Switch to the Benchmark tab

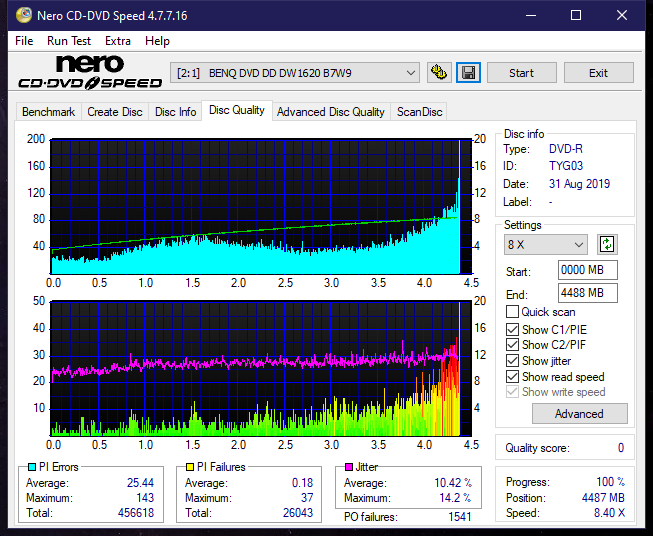point(48,112)
